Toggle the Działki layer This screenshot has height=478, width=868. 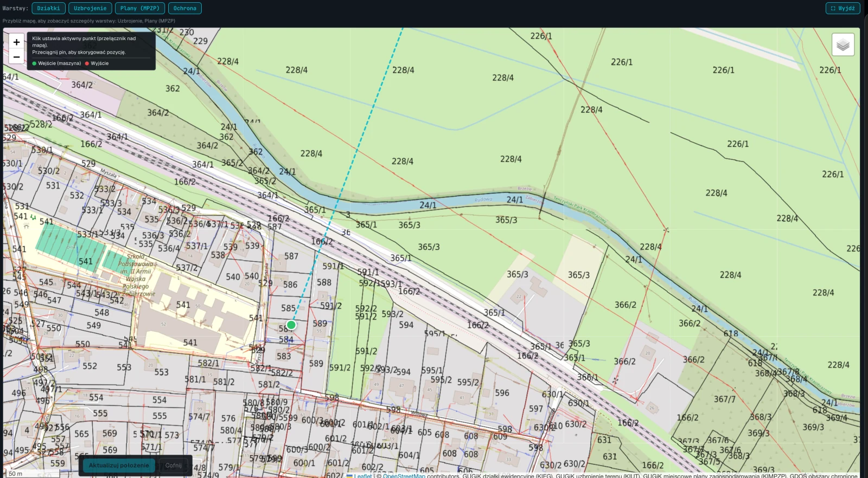[x=49, y=8]
